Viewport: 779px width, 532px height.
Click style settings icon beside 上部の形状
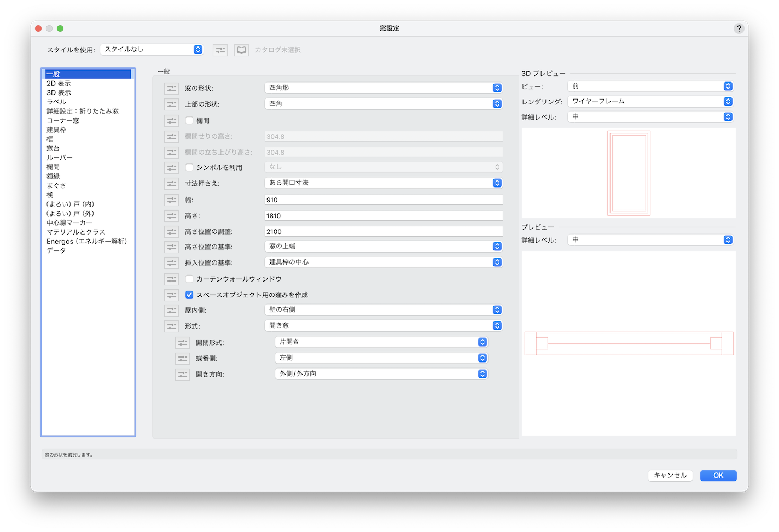(171, 104)
